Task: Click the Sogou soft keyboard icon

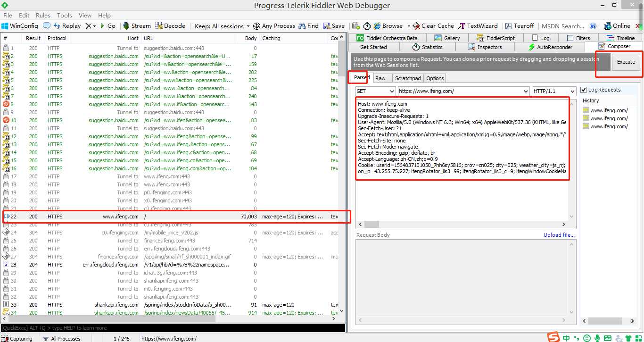Action: click(608, 338)
